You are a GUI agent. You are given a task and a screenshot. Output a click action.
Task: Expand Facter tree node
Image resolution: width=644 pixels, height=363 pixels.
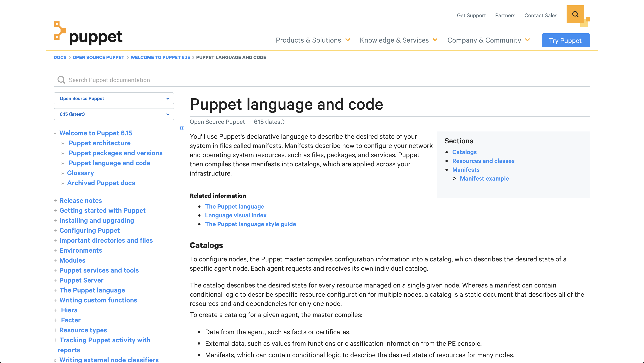point(56,320)
